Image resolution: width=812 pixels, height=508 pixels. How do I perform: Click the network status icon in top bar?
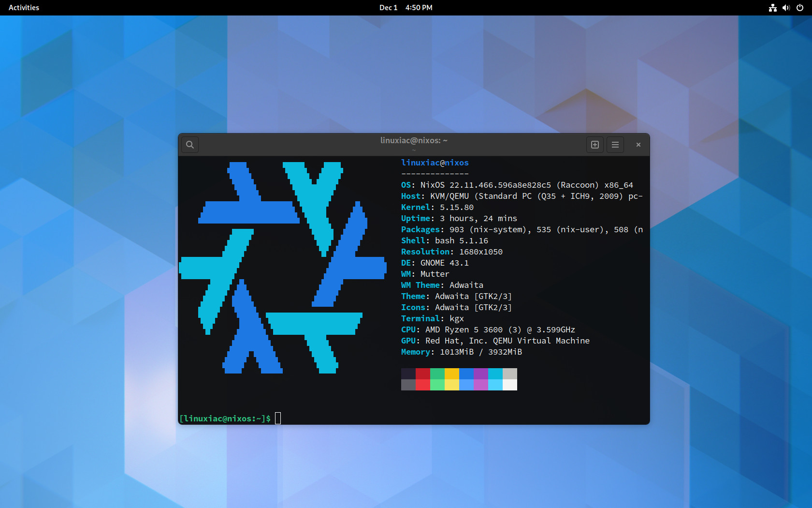pos(773,8)
